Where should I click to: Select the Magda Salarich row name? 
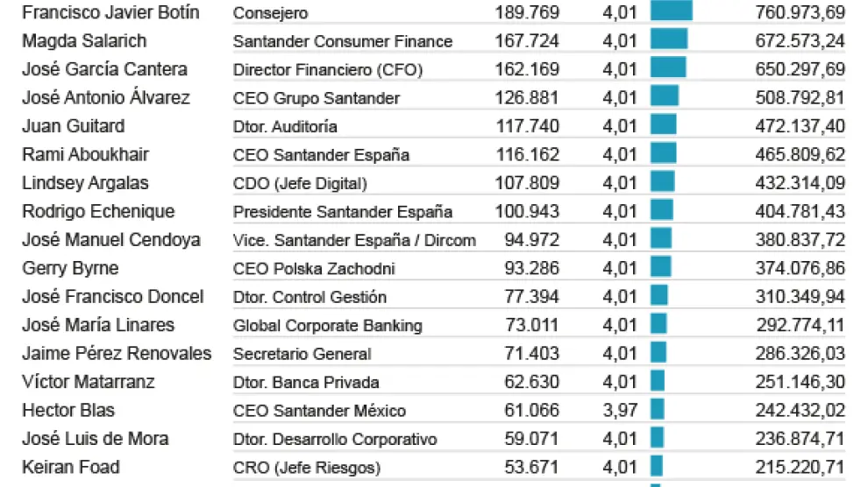coord(84,41)
